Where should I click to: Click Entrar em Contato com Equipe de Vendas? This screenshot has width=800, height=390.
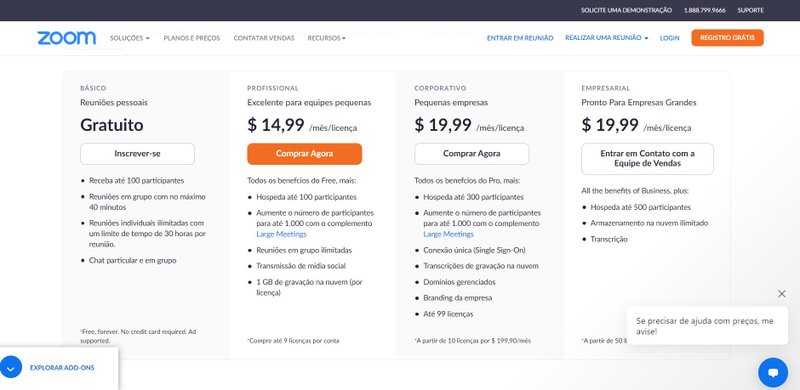[x=647, y=159]
